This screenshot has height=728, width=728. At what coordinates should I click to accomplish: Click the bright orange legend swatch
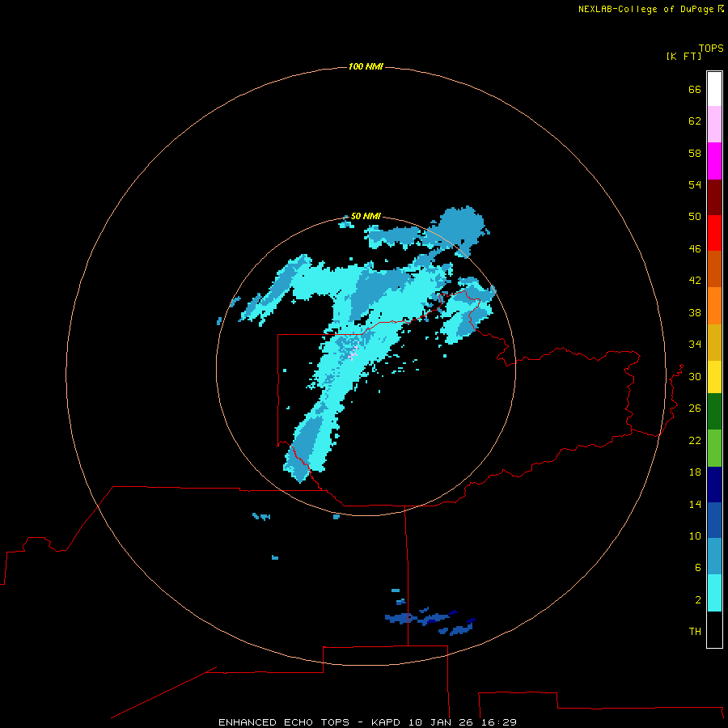tap(714, 306)
